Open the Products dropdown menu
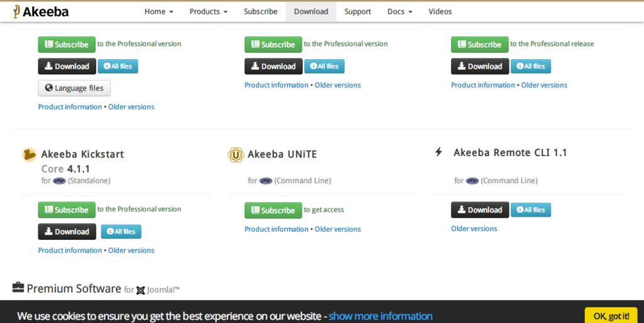This screenshot has height=323, width=644. click(208, 11)
